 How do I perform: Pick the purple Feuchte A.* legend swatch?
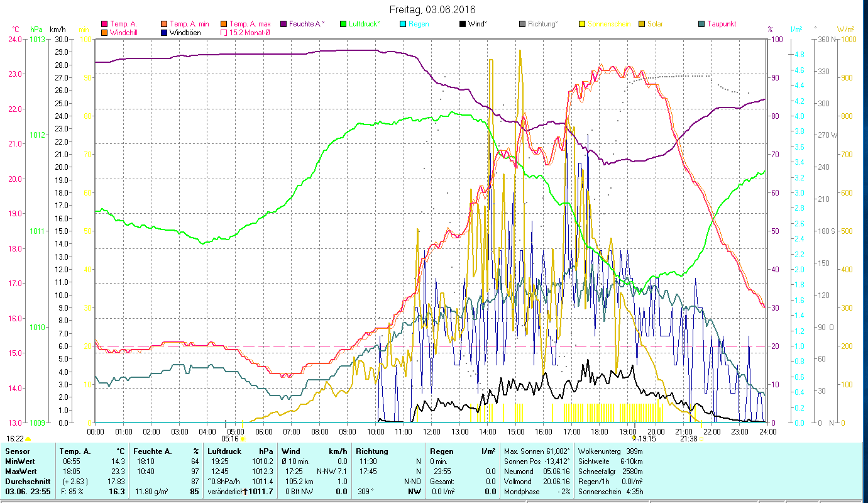pos(282,24)
